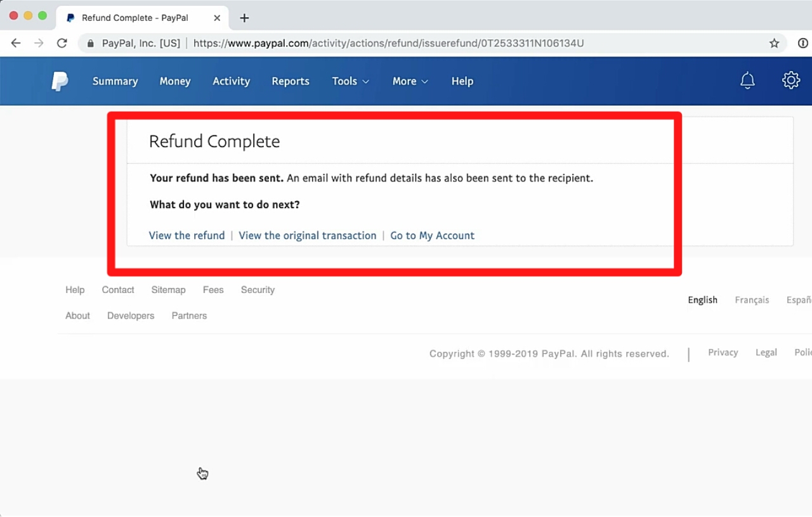Screen dimensions: 812x517
Task: Click the secure site lock icon
Action: pyautogui.click(x=90, y=43)
